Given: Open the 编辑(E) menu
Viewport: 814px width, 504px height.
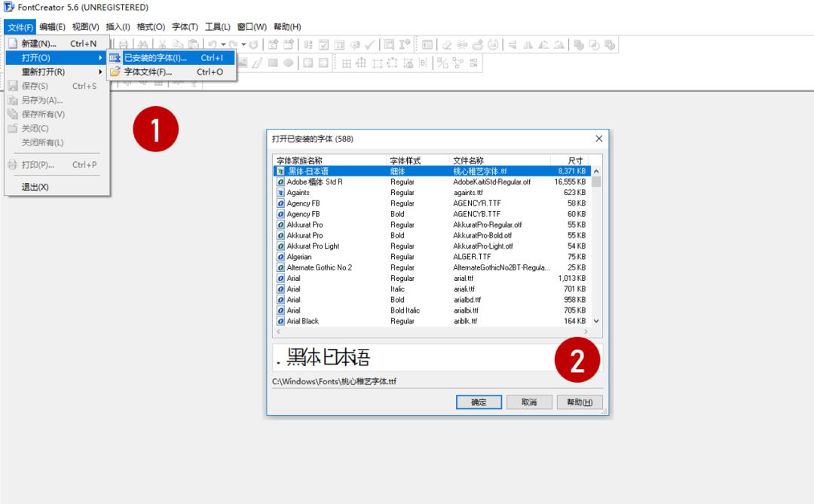Looking at the screenshot, I should coord(52,27).
